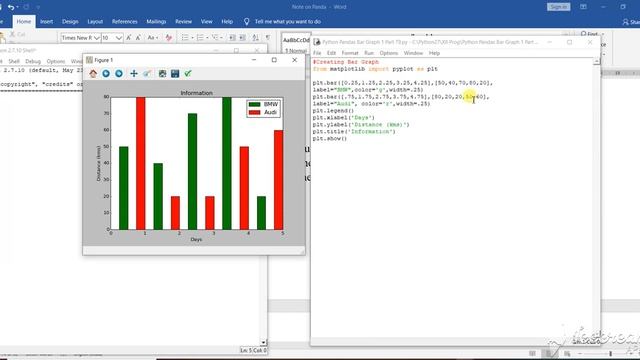
Task: Open Word's Layout ribbon tab
Action: click(95, 21)
